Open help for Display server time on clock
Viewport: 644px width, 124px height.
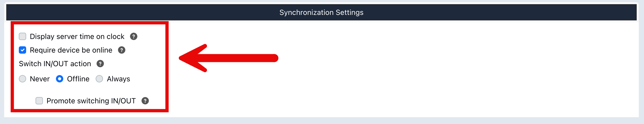click(134, 36)
